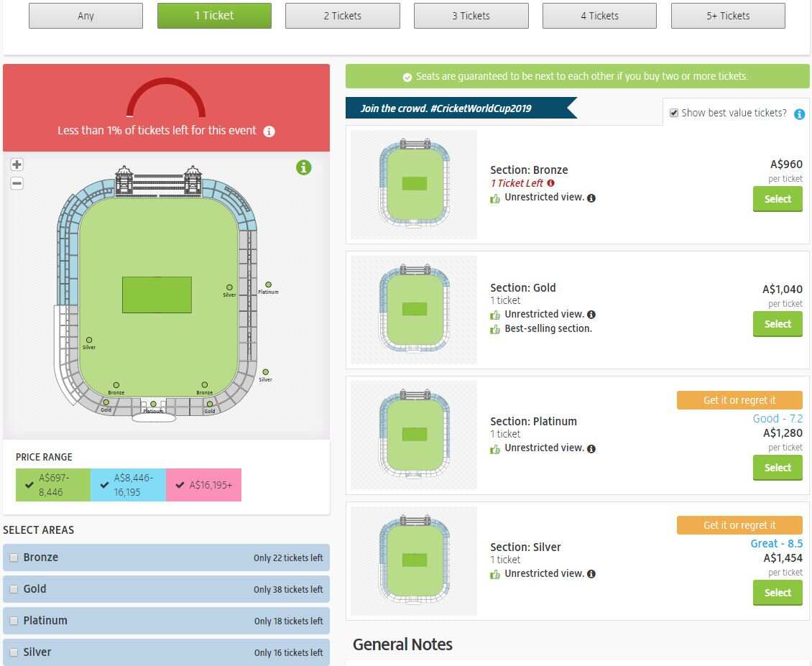This screenshot has height=666, width=812.
Task: Check the Platinum area checkbox
Action: (14, 621)
